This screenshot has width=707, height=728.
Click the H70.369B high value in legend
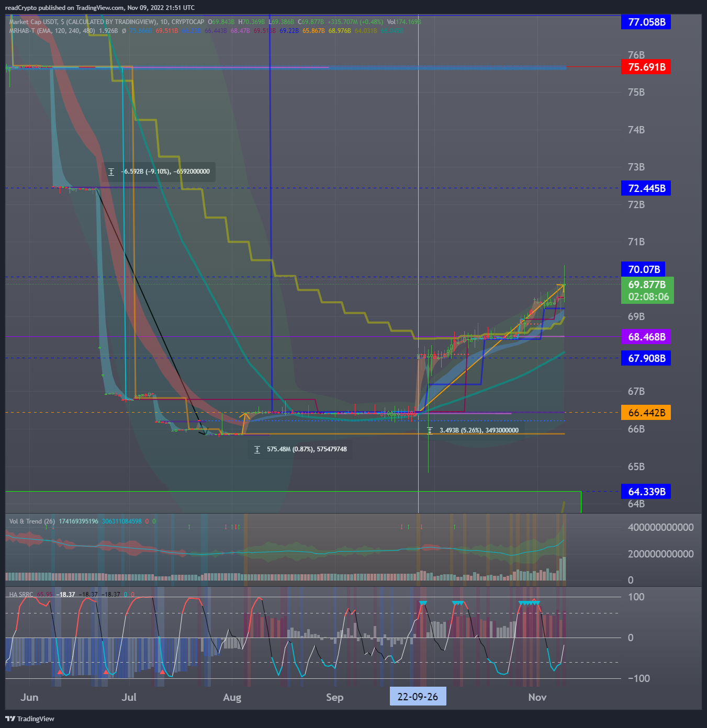click(252, 22)
